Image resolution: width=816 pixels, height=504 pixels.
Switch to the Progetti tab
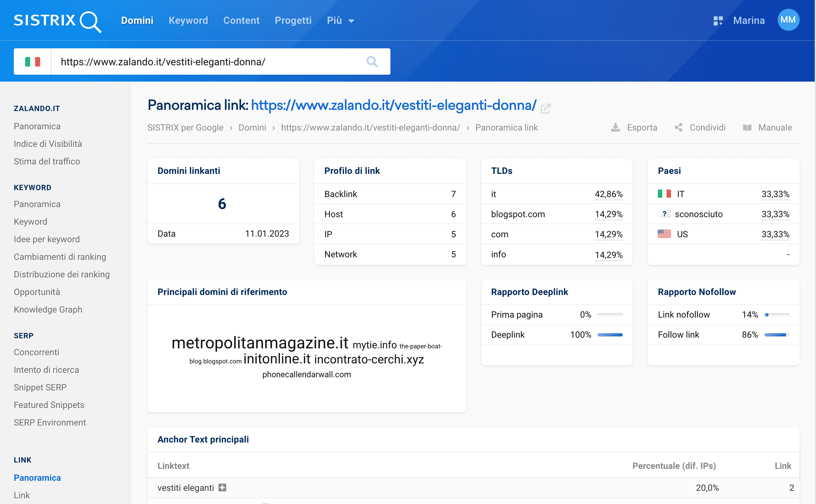click(x=293, y=21)
